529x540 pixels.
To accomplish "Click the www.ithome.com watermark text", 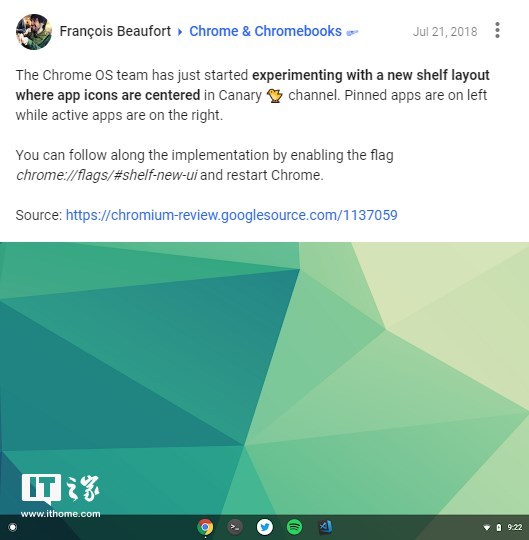I will 61,514.
